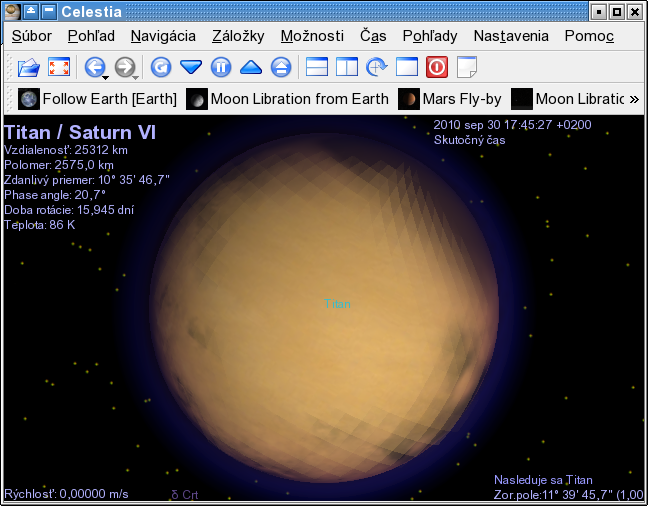This screenshot has height=506, width=648.
Task: Click the Titan label on the planet
Action: 338,303
